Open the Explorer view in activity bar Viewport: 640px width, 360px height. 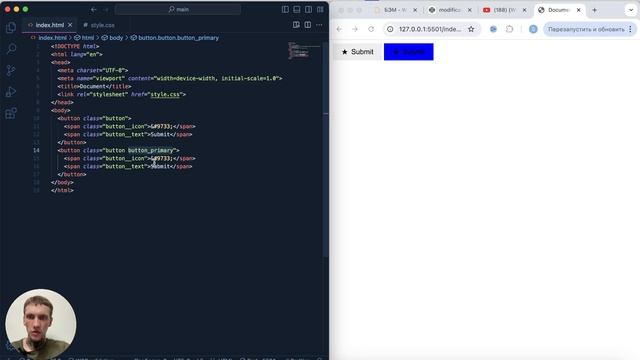coord(11,27)
